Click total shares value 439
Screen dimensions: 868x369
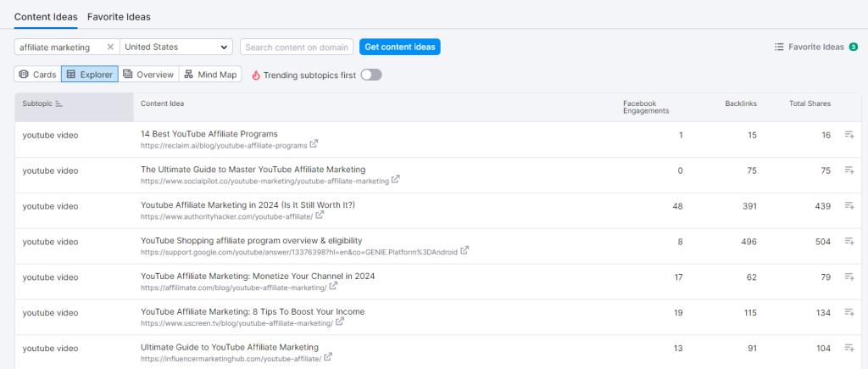pyautogui.click(x=822, y=205)
